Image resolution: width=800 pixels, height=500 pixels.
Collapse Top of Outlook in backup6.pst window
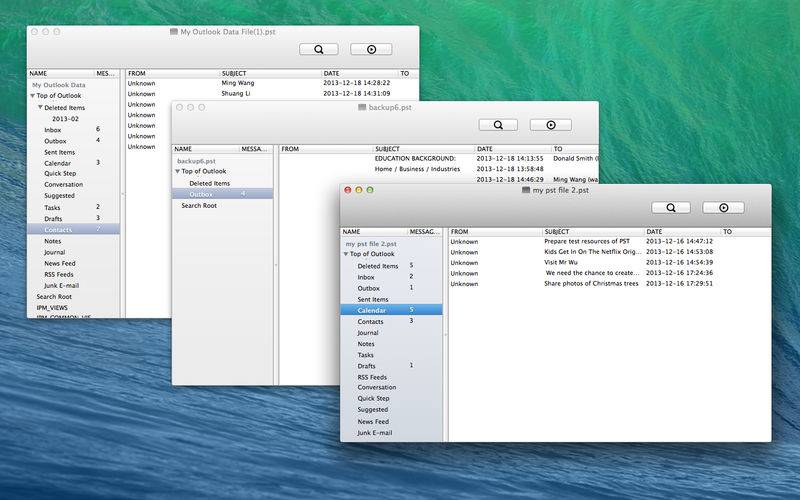[178, 171]
